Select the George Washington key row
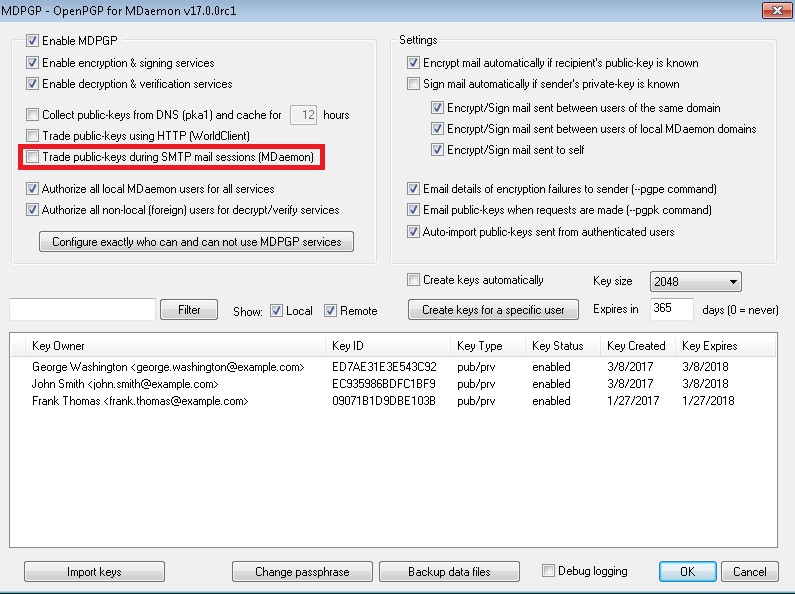 pyautogui.click(x=393, y=366)
